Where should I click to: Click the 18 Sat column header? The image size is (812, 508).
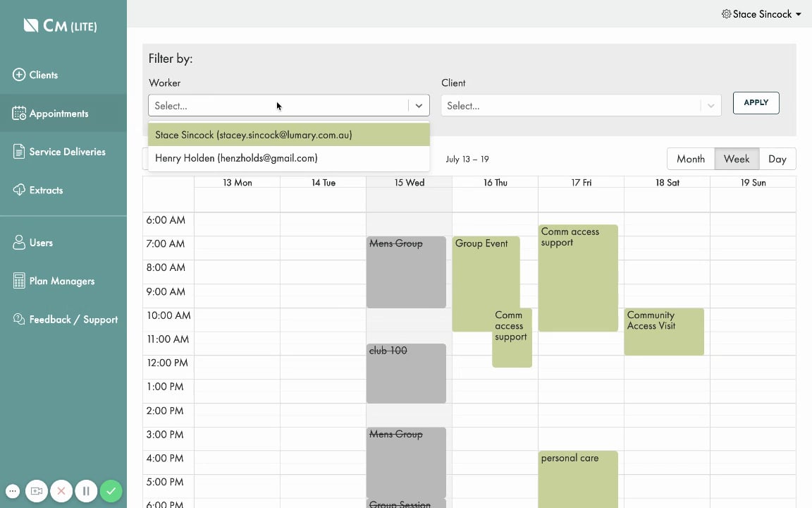click(x=667, y=183)
